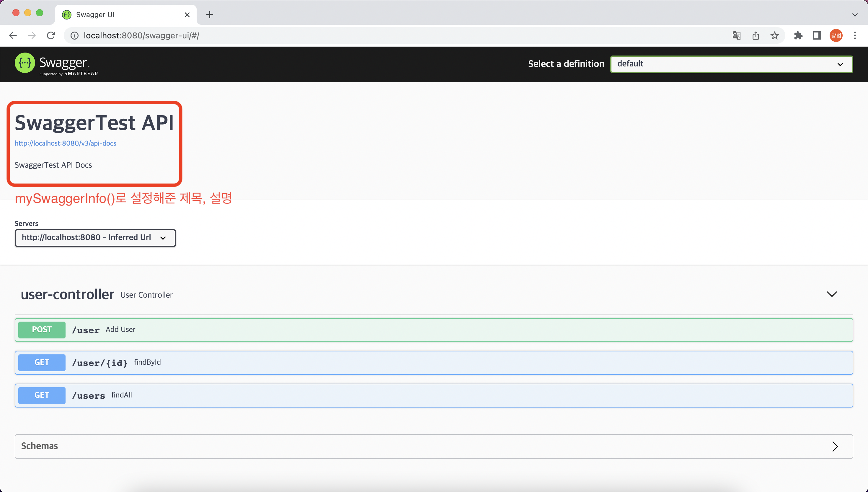The width and height of the screenshot is (868, 492).
Task: Click the share page icon
Action: point(756,35)
